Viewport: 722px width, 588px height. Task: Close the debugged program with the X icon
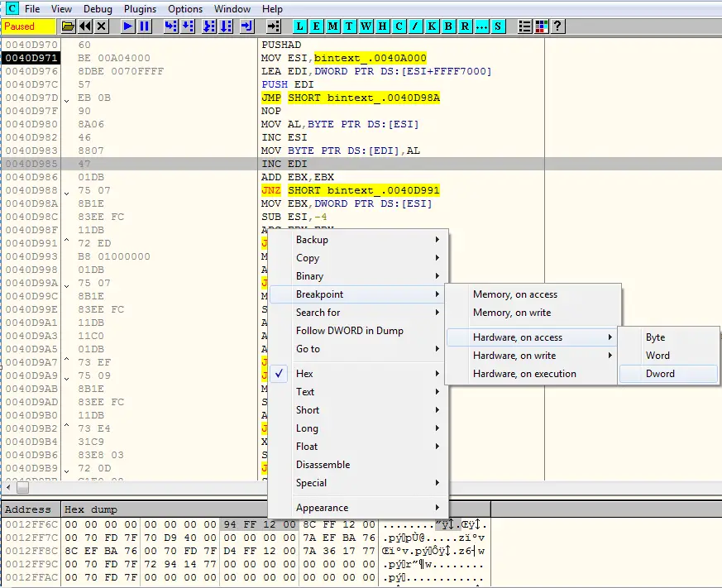(102, 26)
